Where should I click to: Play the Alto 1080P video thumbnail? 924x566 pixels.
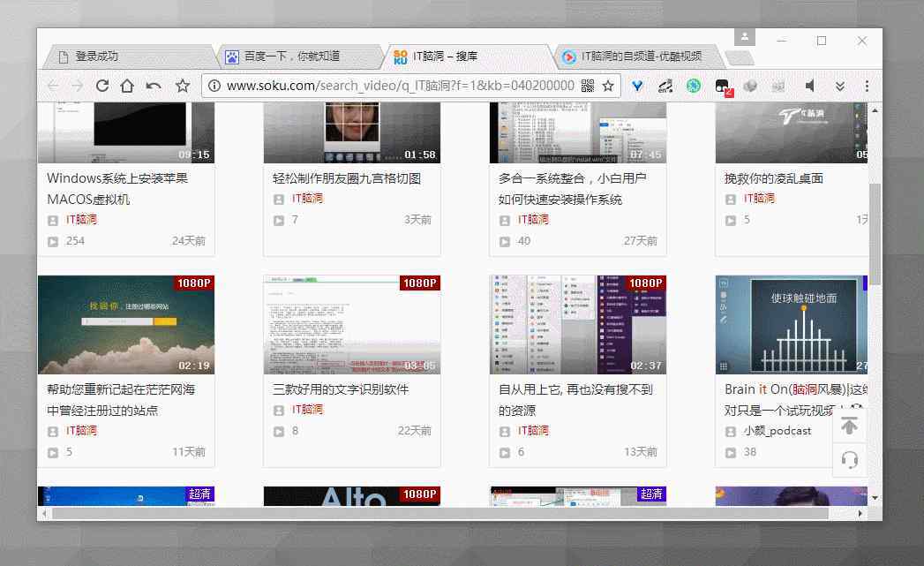point(352,496)
